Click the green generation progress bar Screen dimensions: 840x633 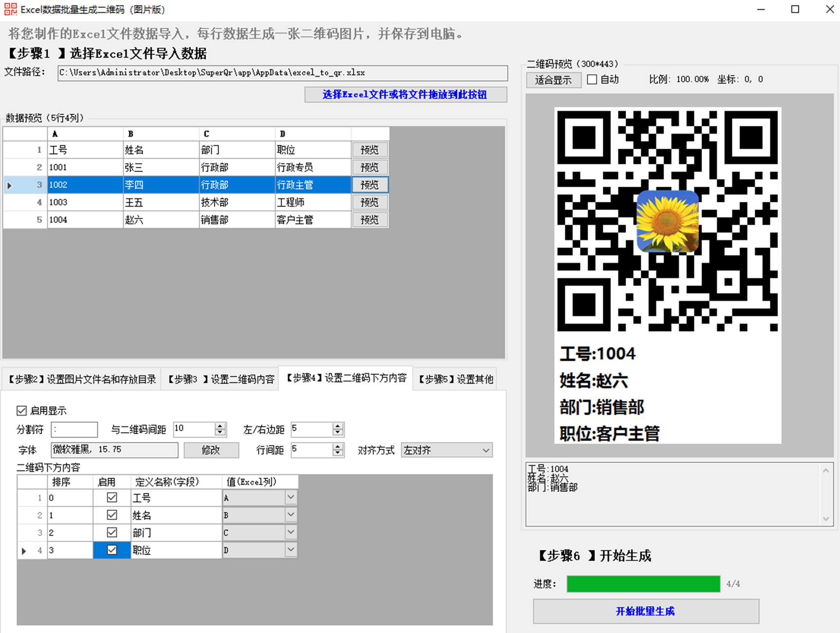coord(643,584)
